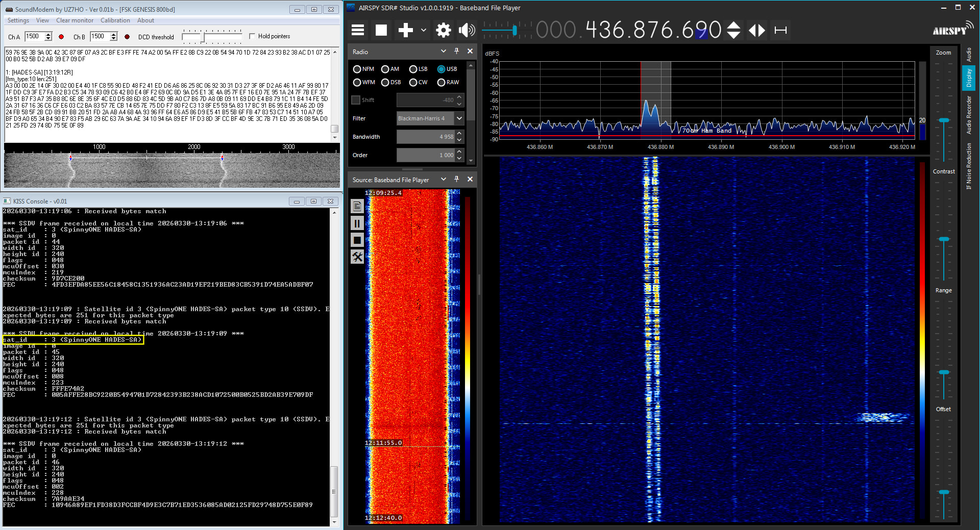Collapse the Radio panel chevron
The height and width of the screenshot is (530, 980).
pos(443,52)
